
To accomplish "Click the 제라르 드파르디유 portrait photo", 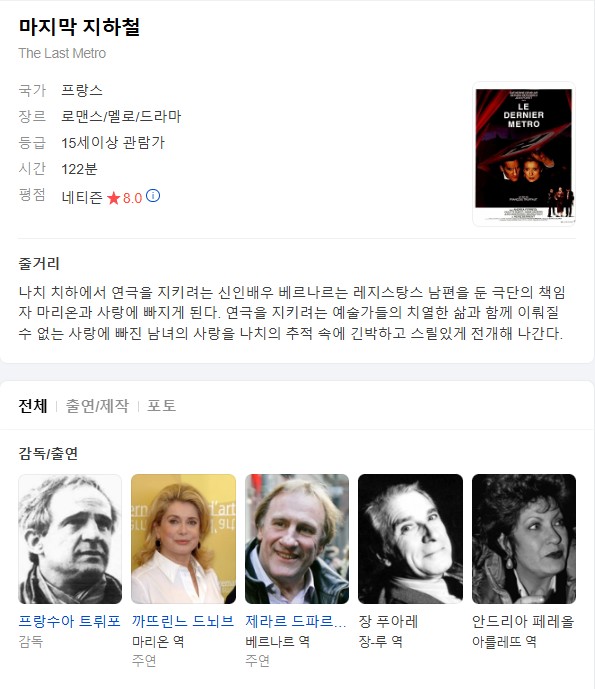I will [x=297, y=539].
